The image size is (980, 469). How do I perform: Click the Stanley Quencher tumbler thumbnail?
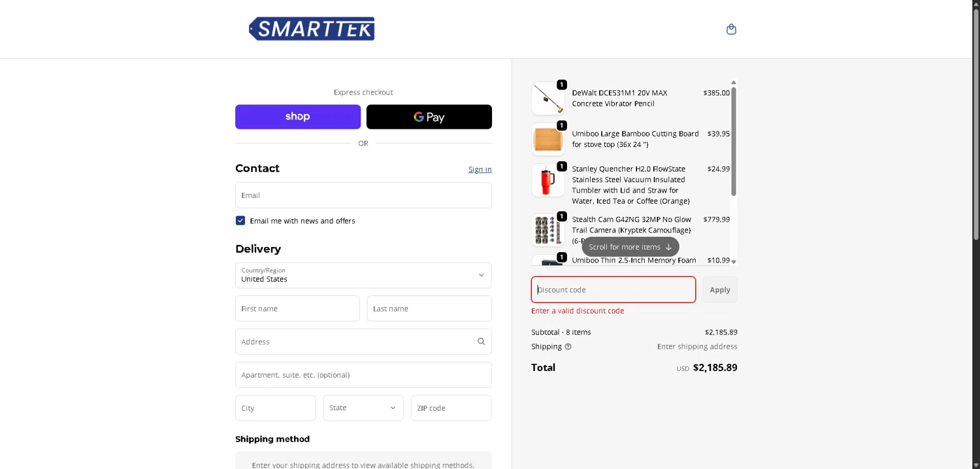(x=548, y=180)
